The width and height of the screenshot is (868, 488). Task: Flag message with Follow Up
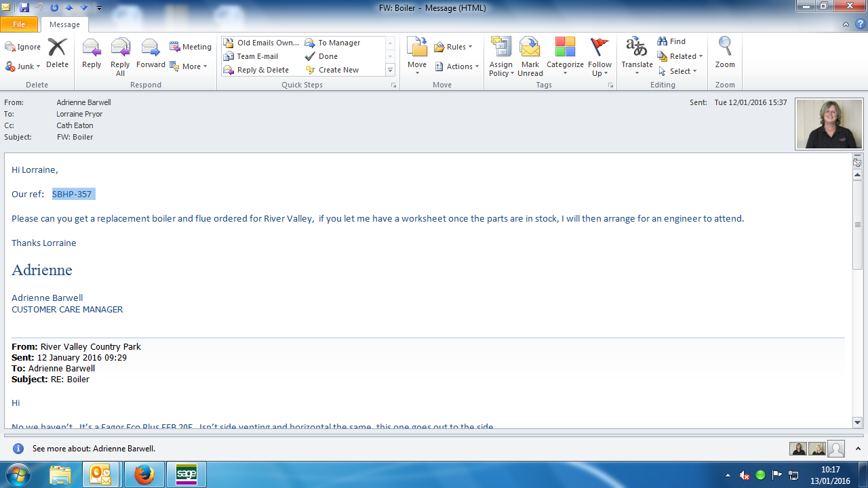pyautogui.click(x=600, y=57)
